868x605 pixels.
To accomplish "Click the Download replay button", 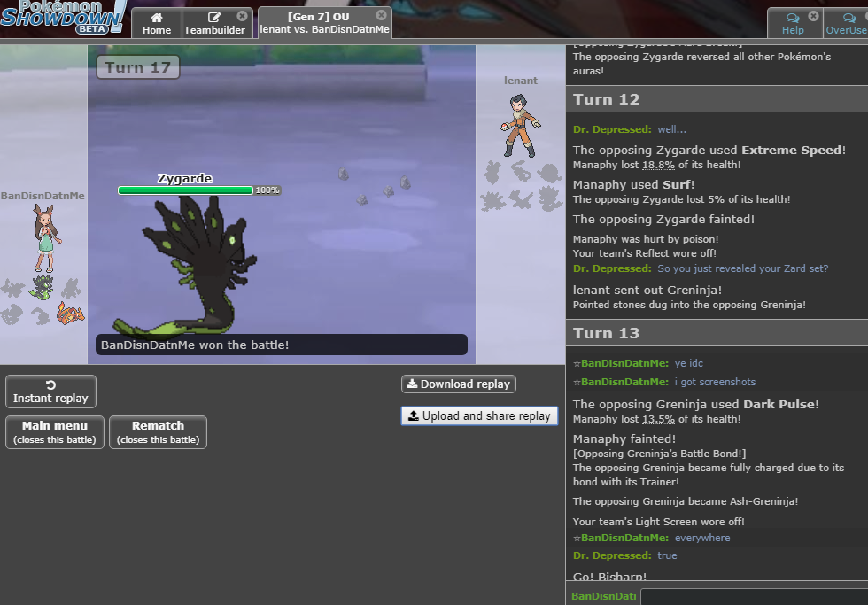I will [x=459, y=384].
